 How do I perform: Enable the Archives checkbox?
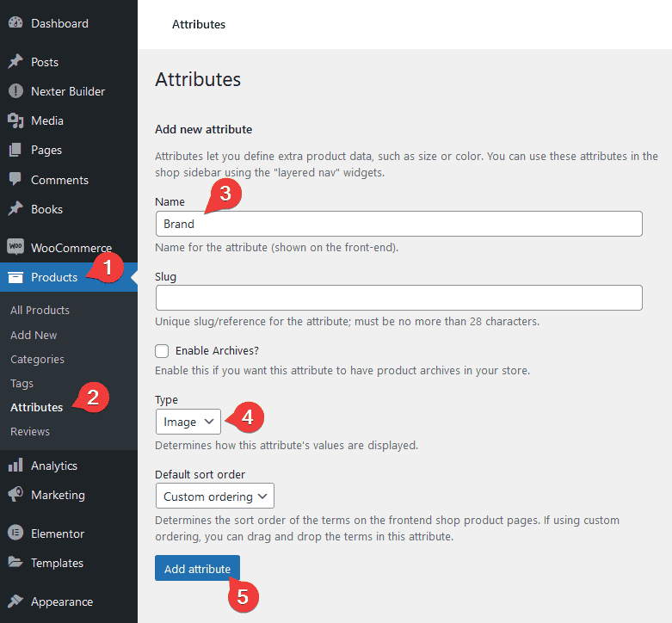click(162, 351)
